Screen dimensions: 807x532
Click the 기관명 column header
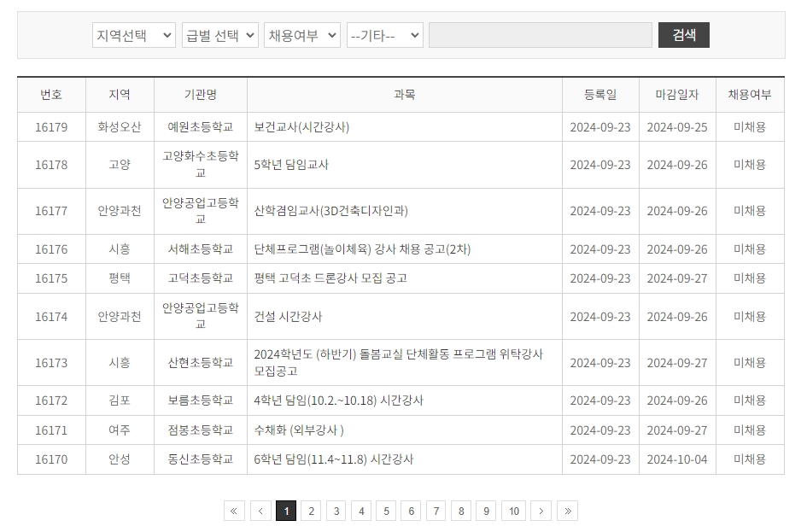click(x=200, y=95)
